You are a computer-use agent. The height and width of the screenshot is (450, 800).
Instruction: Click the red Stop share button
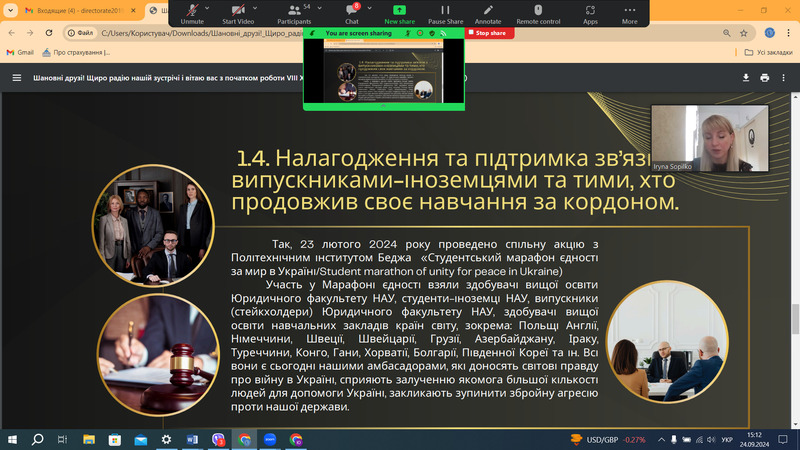point(487,33)
